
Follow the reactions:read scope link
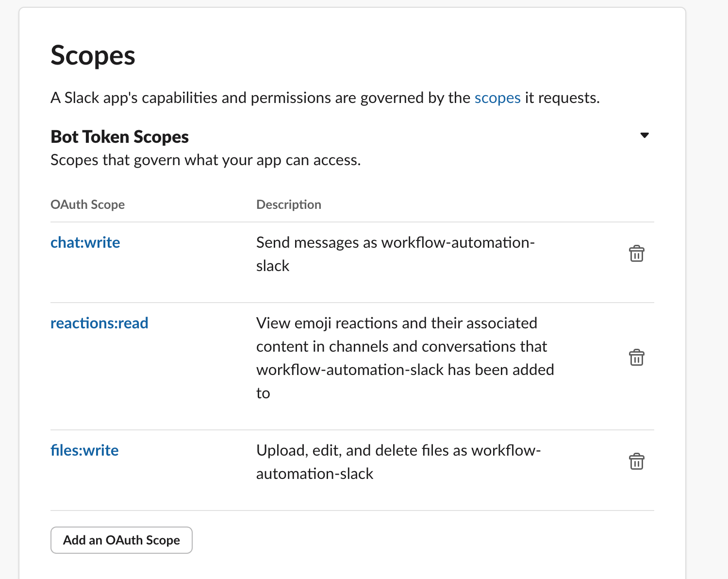99,323
